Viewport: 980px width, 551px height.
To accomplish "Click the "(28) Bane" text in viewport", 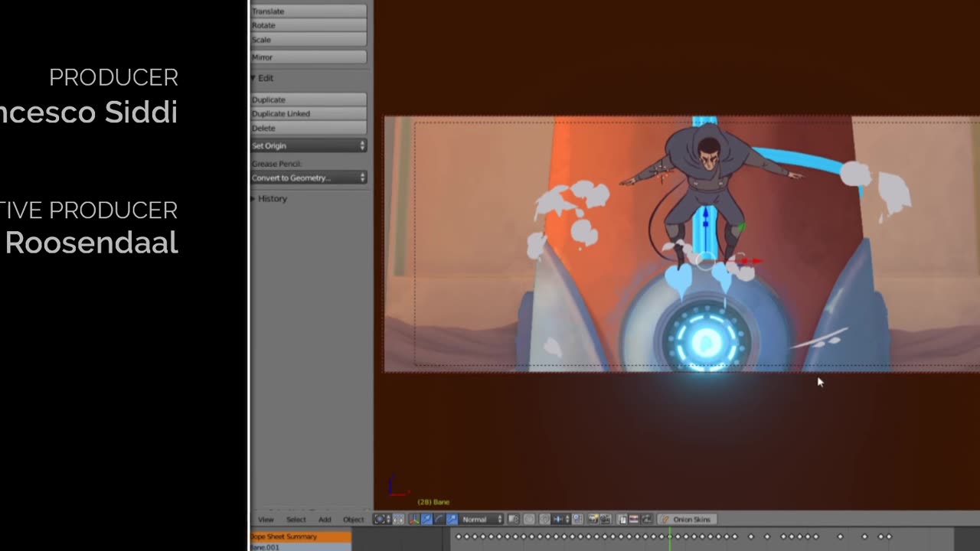I will point(433,502).
